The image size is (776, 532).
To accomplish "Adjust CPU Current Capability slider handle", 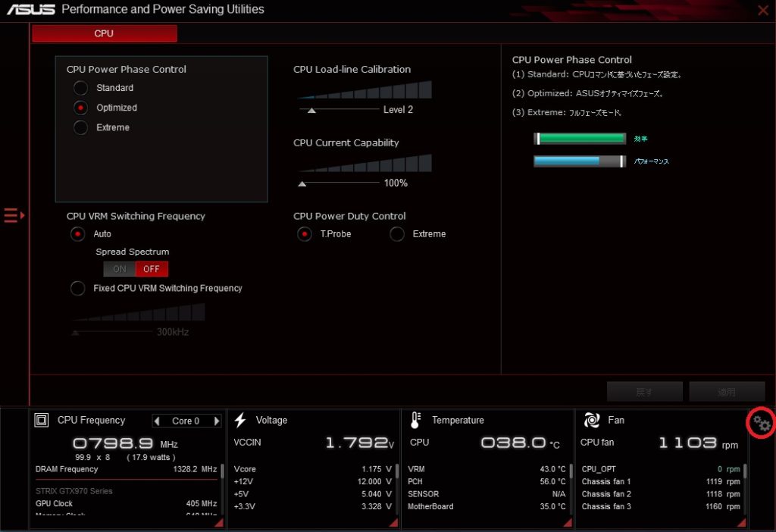I will (302, 183).
